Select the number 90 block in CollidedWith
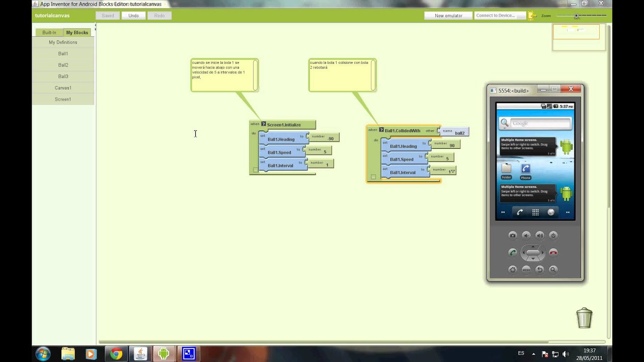The image size is (644, 362). pyautogui.click(x=445, y=144)
